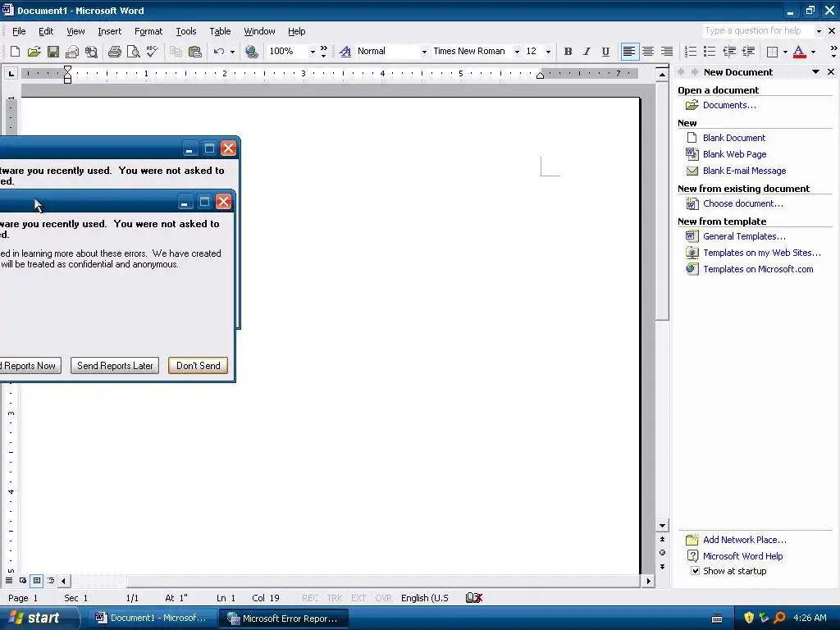The image size is (840, 630).
Task: Switch to Print Layout View icon
Action: 36,580
